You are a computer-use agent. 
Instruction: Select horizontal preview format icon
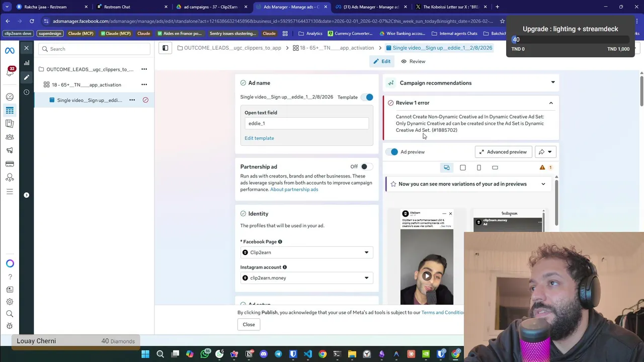pyautogui.click(x=495, y=167)
